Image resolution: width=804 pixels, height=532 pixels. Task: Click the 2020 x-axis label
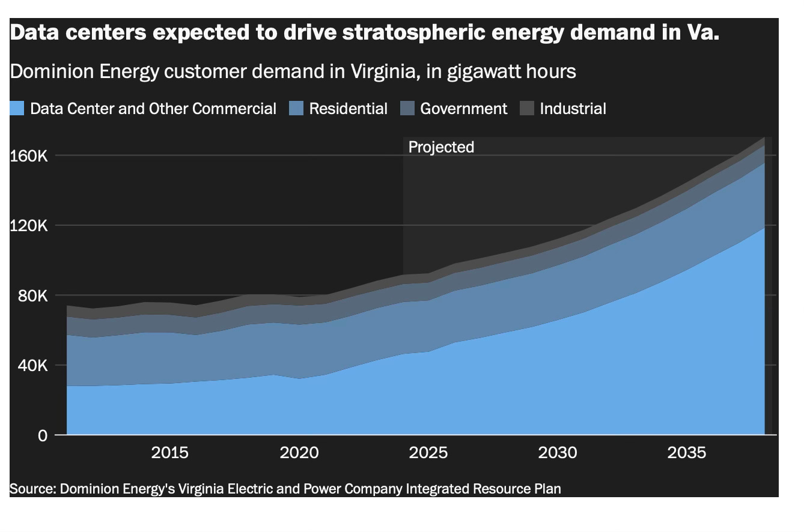(x=299, y=453)
